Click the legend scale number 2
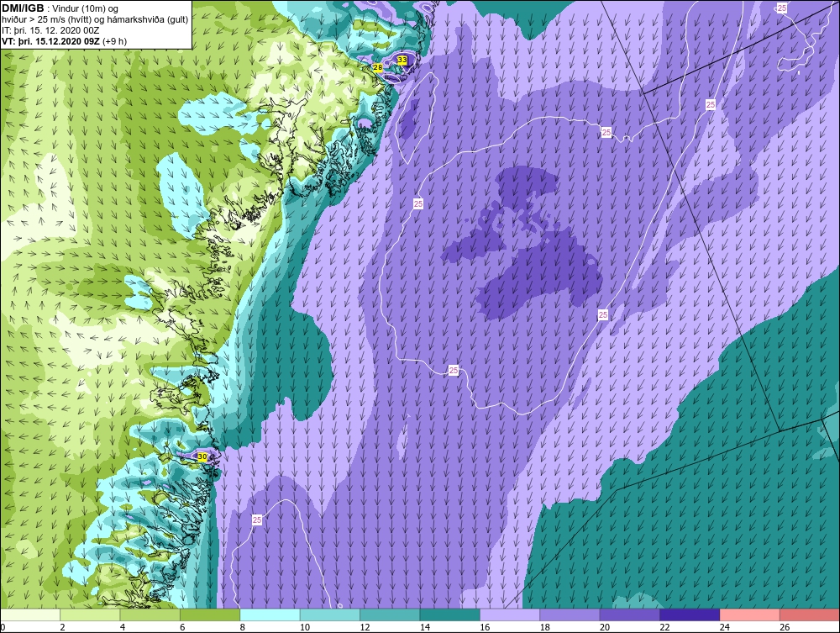The width and height of the screenshot is (840, 633). pyautogui.click(x=63, y=627)
